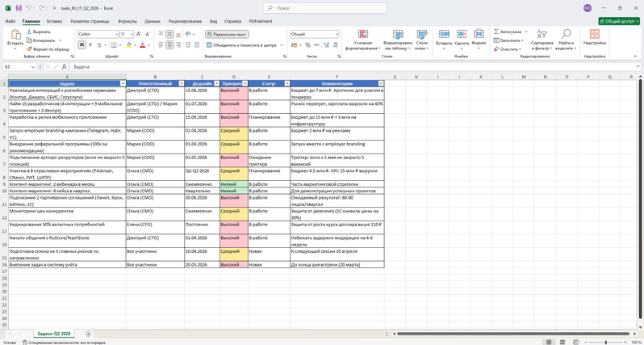Click the Общий доступ button

619,21
